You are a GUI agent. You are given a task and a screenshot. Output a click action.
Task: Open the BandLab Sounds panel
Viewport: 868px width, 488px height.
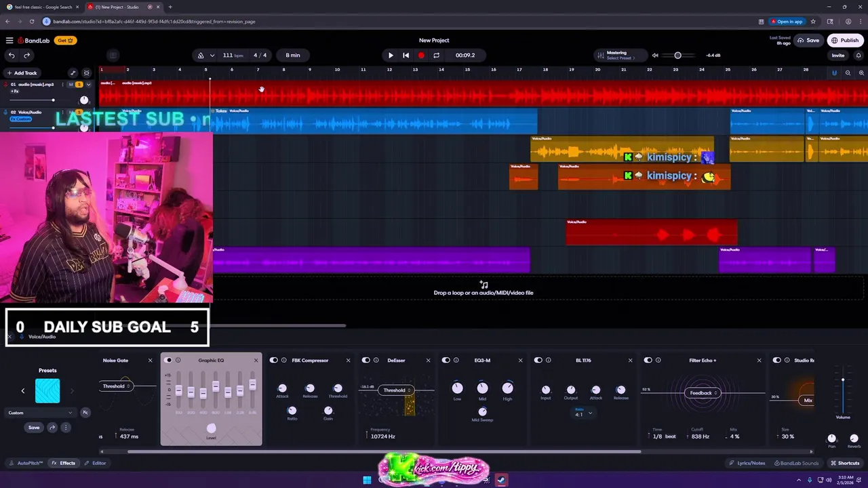(x=795, y=464)
